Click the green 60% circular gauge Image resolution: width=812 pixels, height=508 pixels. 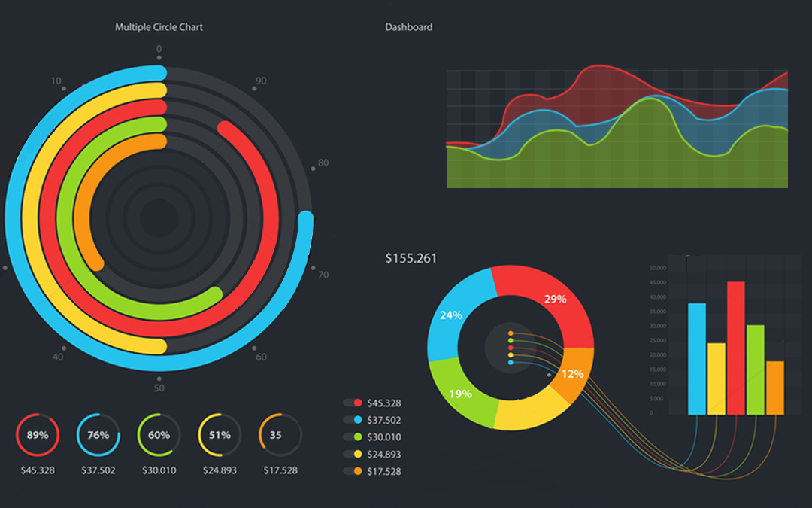[159, 435]
